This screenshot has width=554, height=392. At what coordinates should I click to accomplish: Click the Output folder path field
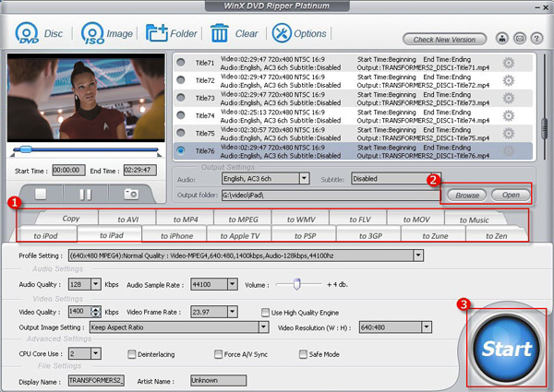[x=331, y=196]
